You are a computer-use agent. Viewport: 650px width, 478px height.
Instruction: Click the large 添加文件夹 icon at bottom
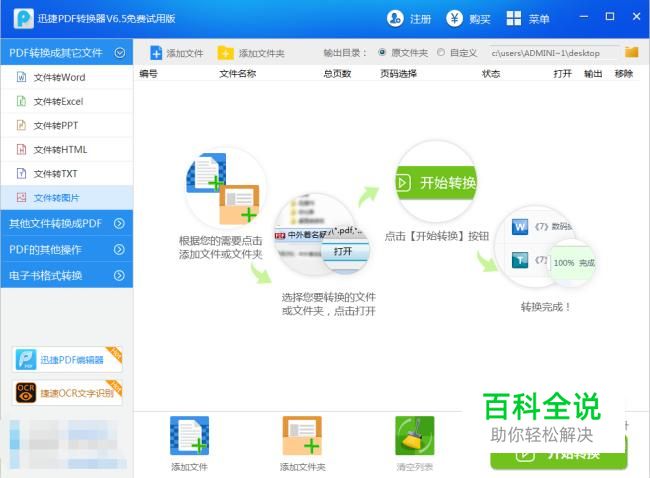tap(302, 436)
